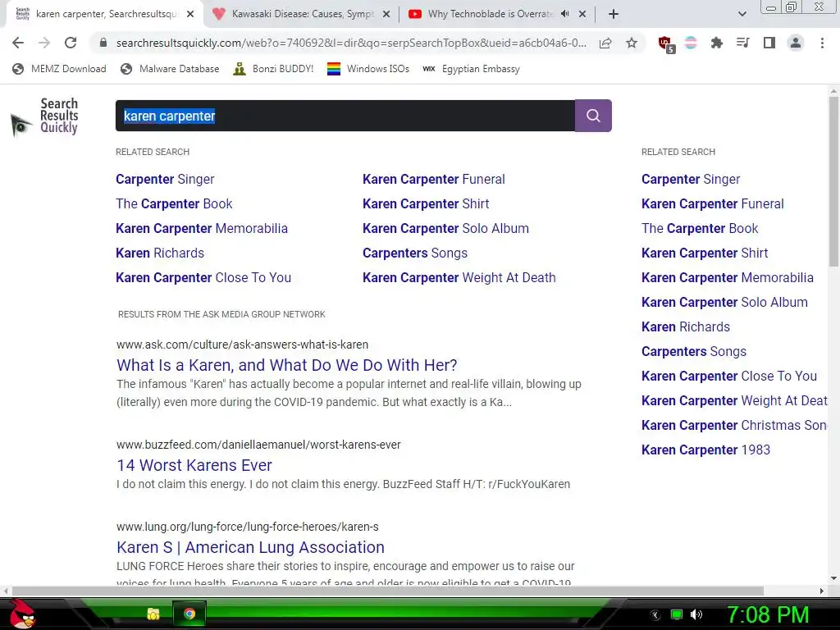This screenshot has height=630, width=840.
Task: Show hidden system tray icons
Action: (655, 615)
